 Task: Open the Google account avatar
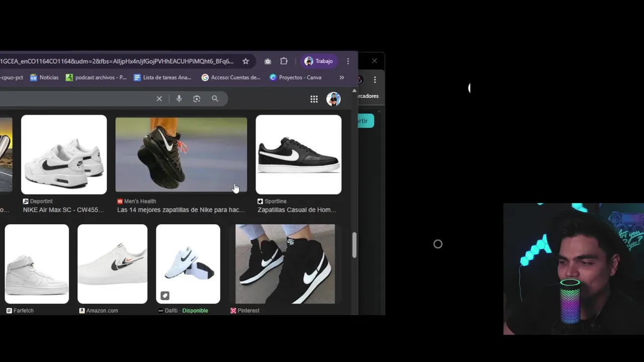[333, 99]
